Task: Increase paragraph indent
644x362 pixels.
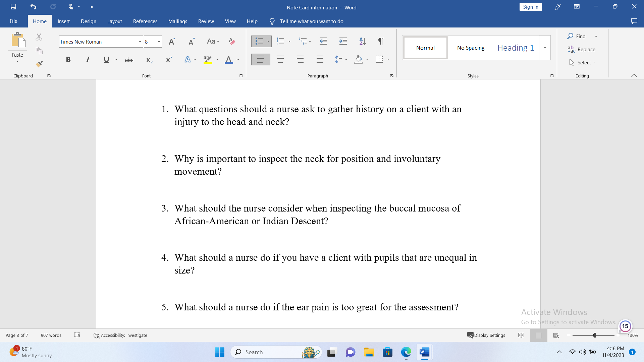Action: pyautogui.click(x=343, y=41)
